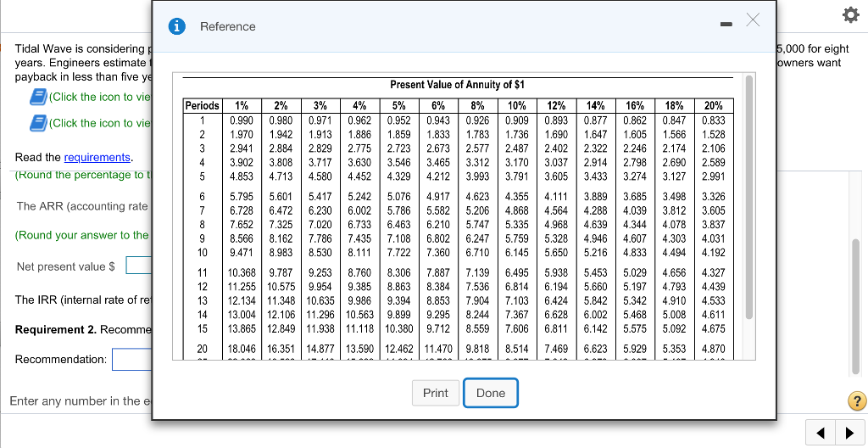Viewport: 868px width, 448px height.
Task: Click cell value 7.536 in period 12
Action: (477, 287)
